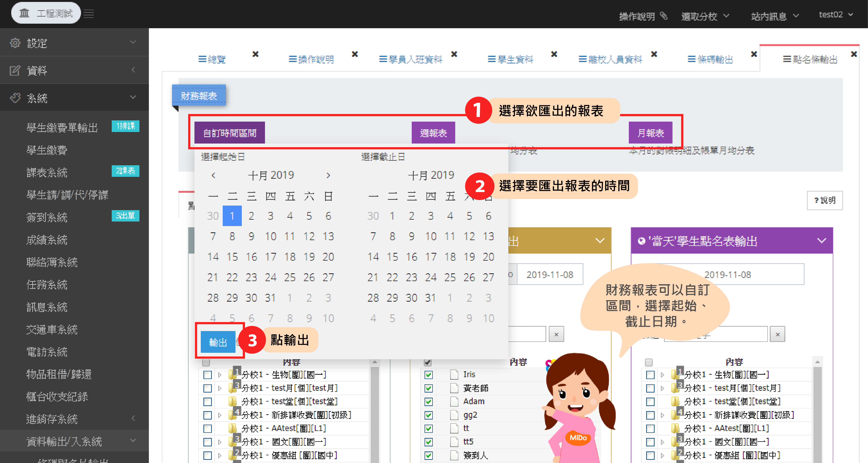Open 課表系統 in the sidebar
The height and width of the screenshot is (463, 868).
pyautogui.click(x=47, y=172)
